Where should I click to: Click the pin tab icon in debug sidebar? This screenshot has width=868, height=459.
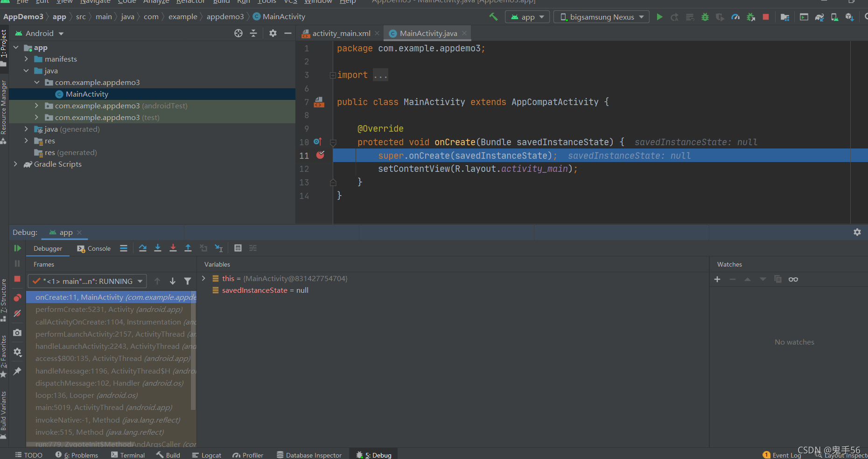click(x=17, y=371)
